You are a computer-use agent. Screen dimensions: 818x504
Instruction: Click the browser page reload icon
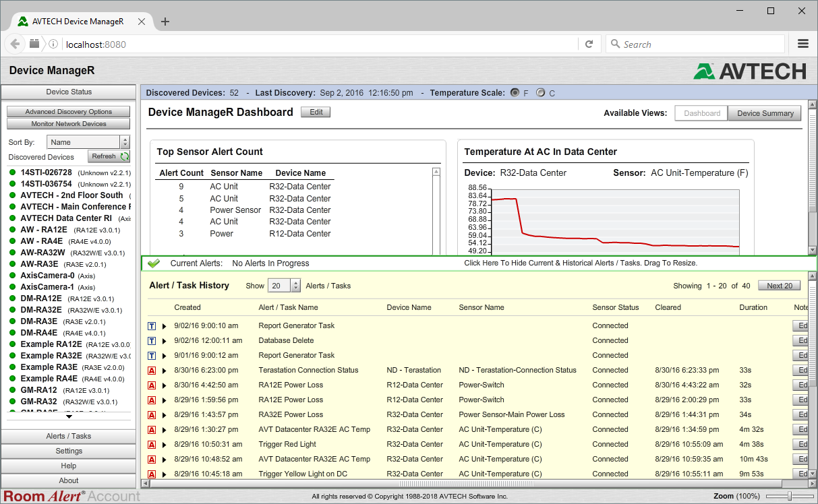click(x=589, y=44)
